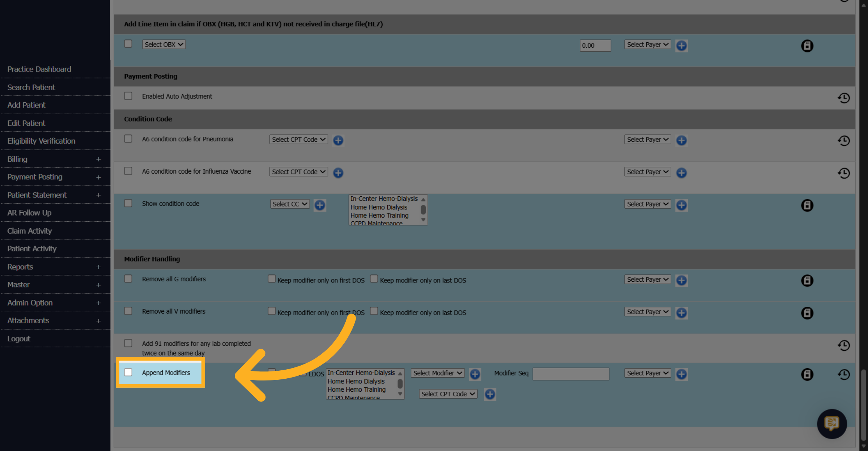The height and width of the screenshot is (451, 868).
Task: Check Remove all G modifiers
Action: (x=128, y=278)
